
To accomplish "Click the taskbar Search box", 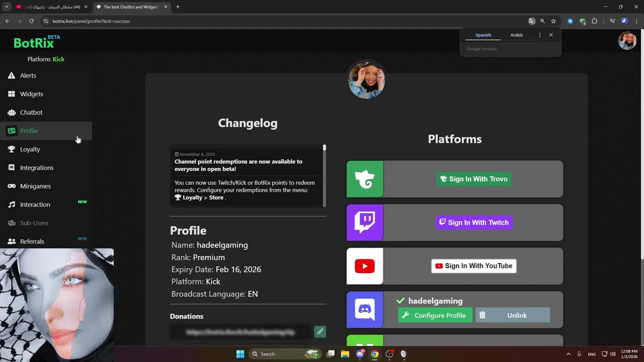I will (285, 354).
